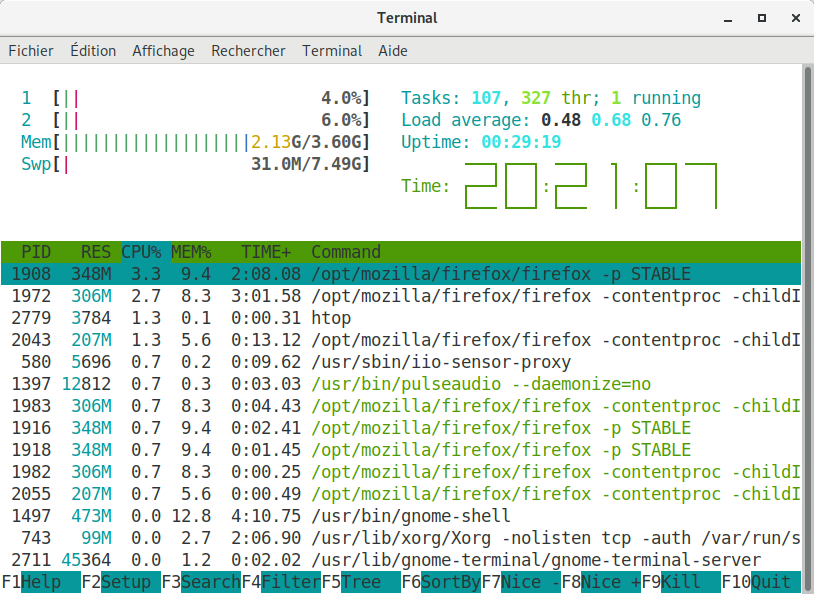Click the Command column header
This screenshot has height=594, width=814.
click(346, 252)
